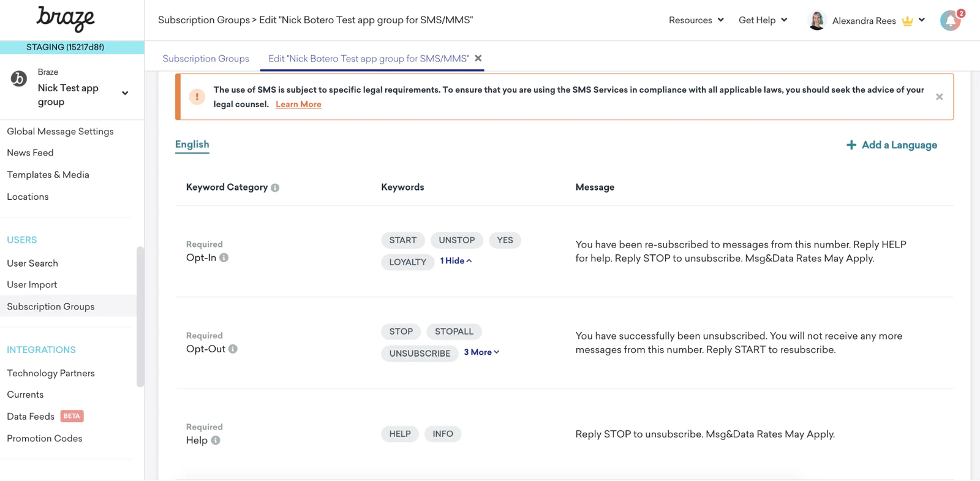The height and width of the screenshot is (481, 980).
Task: Click the Help reply STOP message text
Action: click(705, 434)
